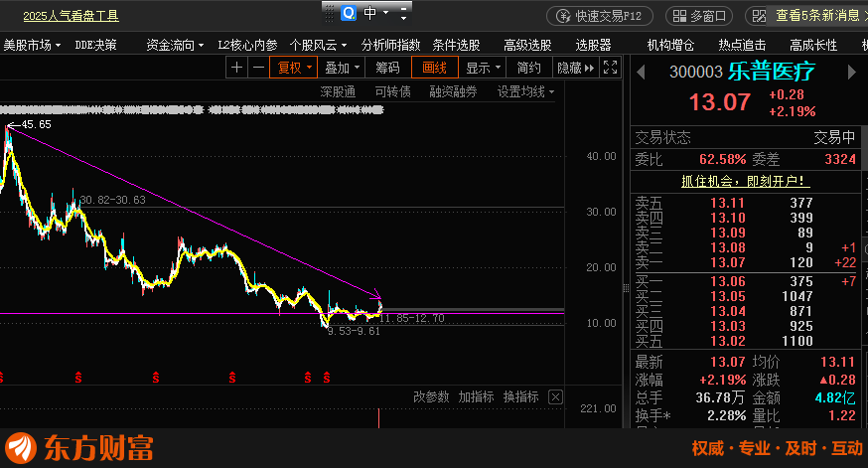Expand 设置均线 dropdown
The height and width of the screenshot is (468, 868).
tap(524, 91)
